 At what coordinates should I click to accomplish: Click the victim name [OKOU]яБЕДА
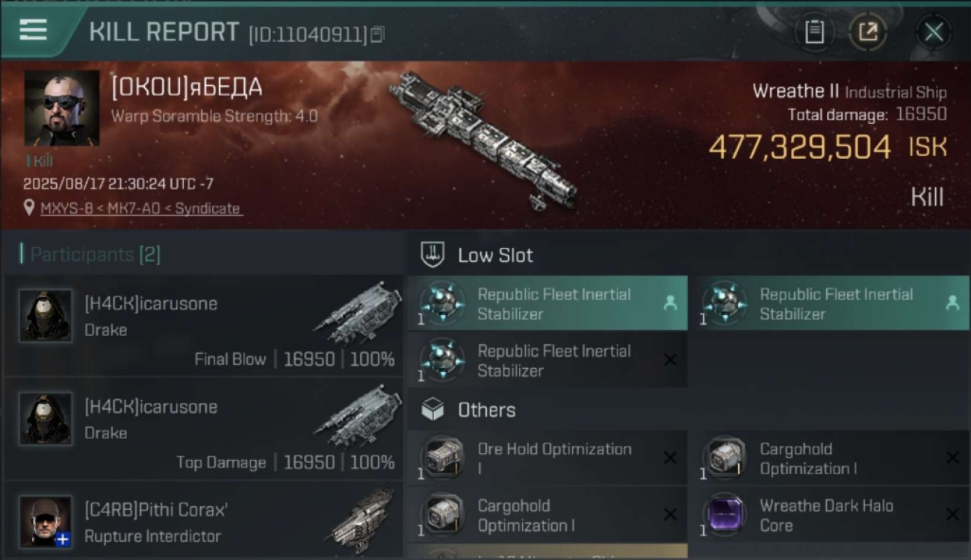coord(187,88)
